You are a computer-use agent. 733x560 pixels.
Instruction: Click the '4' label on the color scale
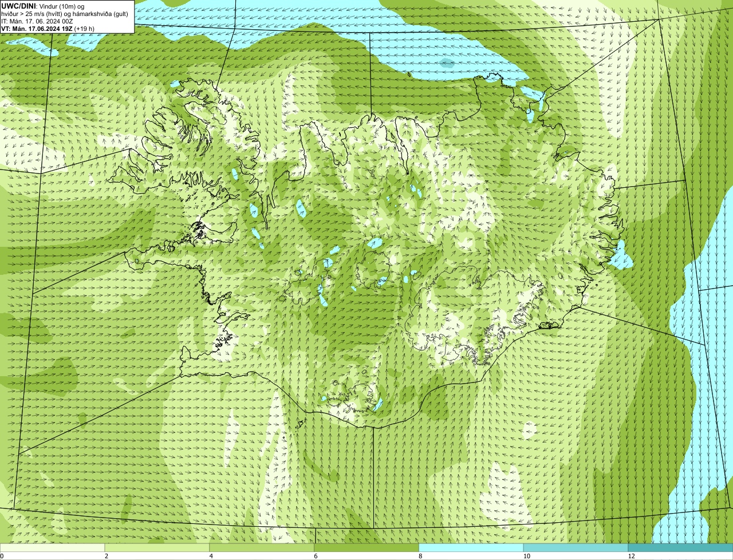click(x=211, y=556)
